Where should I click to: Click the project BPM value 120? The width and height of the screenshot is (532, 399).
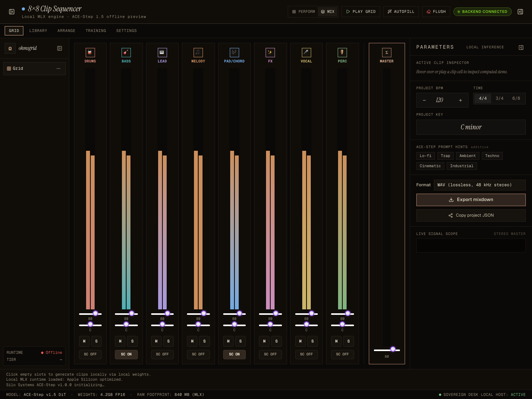[439, 100]
